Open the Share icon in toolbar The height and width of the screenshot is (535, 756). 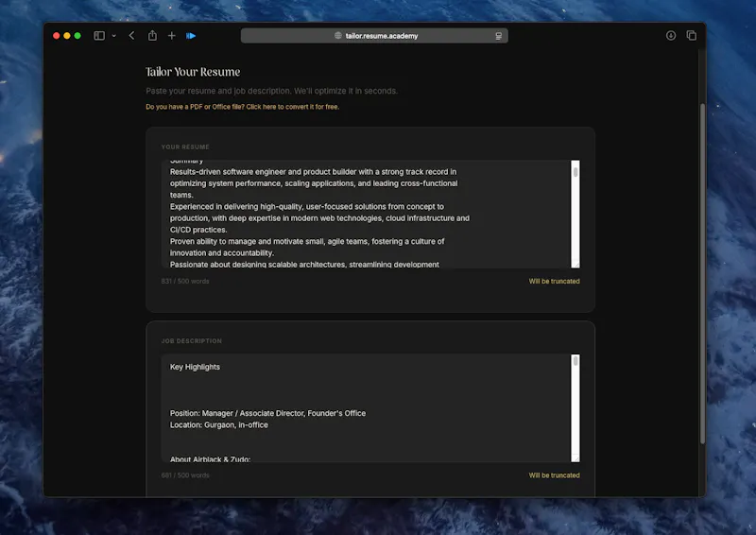152,35
